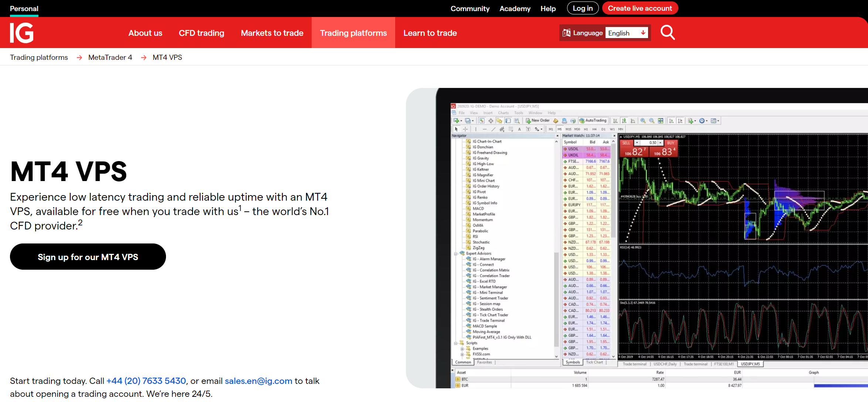Switch the chart to the M30 timeframe
Image resolution: width=868 pixels, height=402 pixels.
pos(577,129)
